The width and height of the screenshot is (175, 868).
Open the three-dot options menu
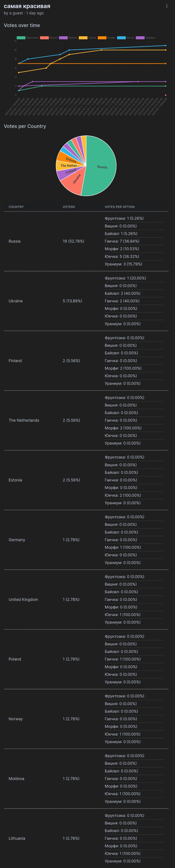click(167, 6)
